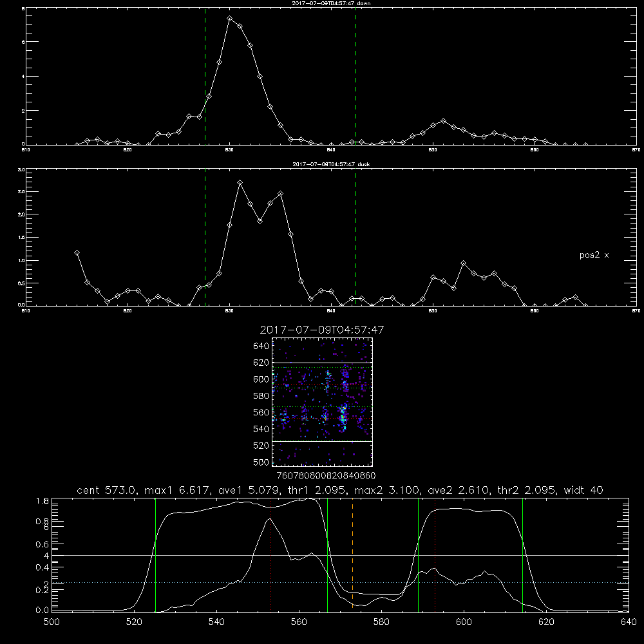Click the "830" x-axis label of dawn plot
The height and width of the screenshot is (644, 644).
coord(229,150)
